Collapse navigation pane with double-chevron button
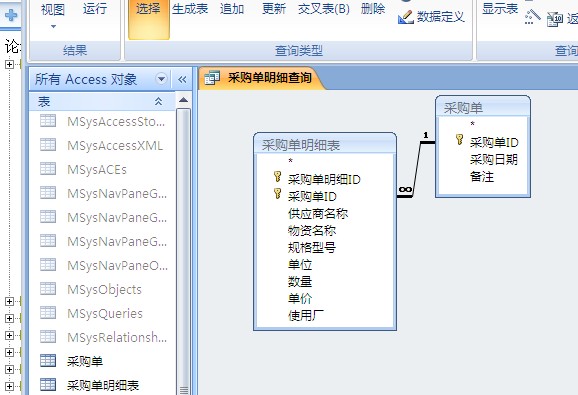This screenshot has height=395, width=578. tap(182, 79)
